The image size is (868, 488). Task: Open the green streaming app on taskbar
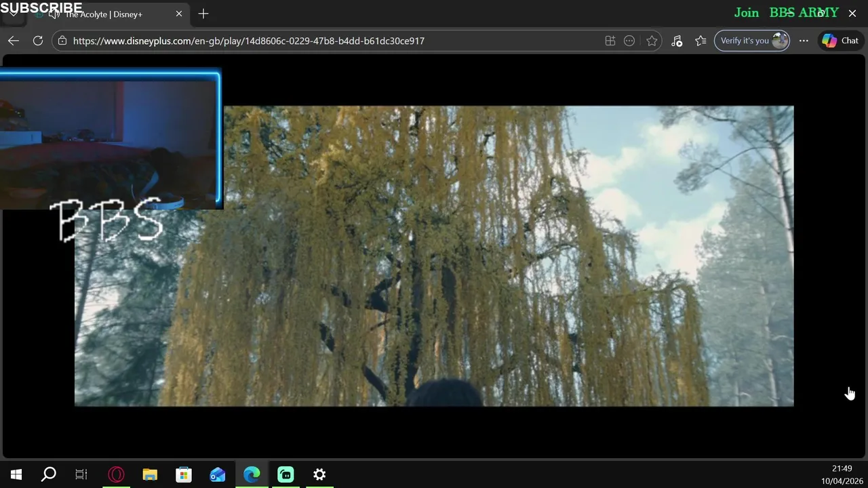[285, 474]
